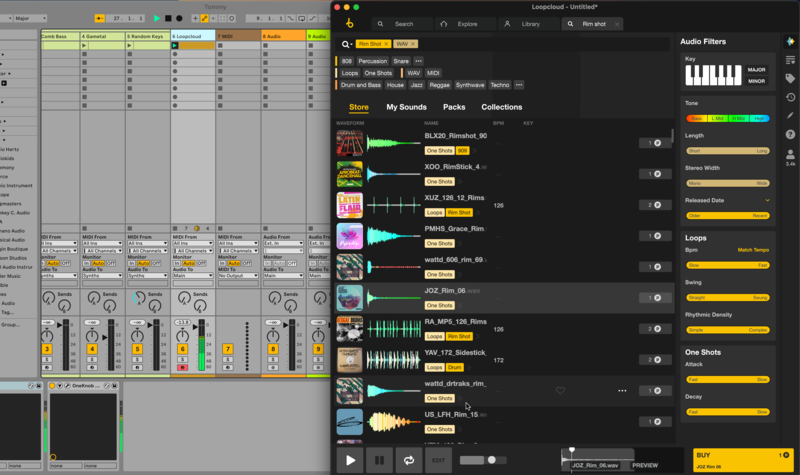Open the history icon in right sidebar

(790, 97)
